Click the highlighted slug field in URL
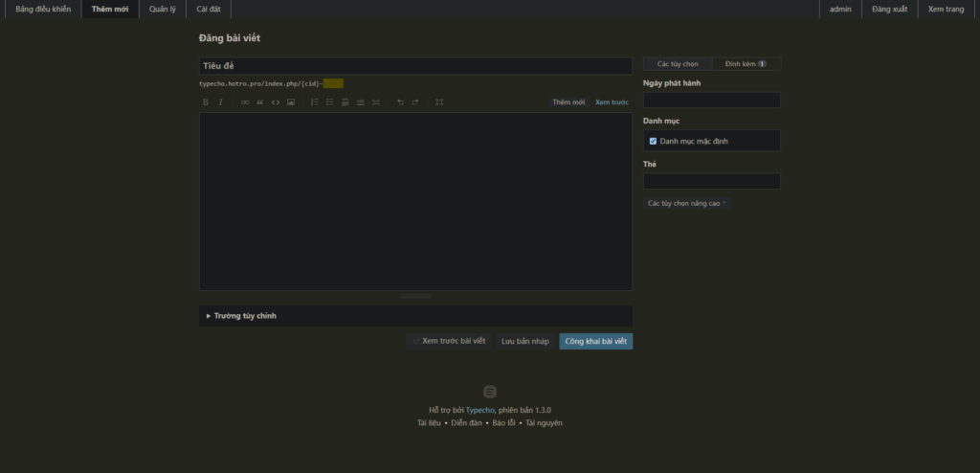Image resolution: width=980 pixels, height=473 pixels. [333, 84]
